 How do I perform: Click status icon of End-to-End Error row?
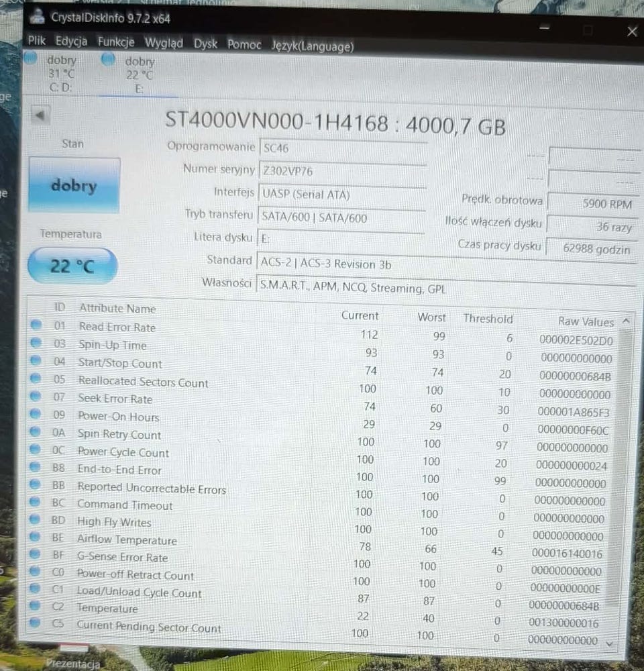click(35, 466)
